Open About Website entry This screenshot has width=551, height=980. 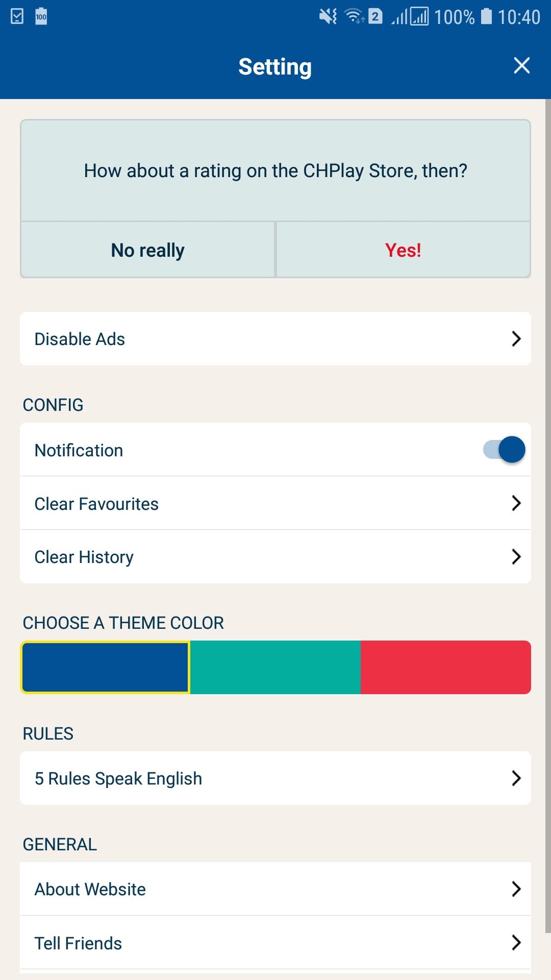pyautogui.click(x=275, y=889)
